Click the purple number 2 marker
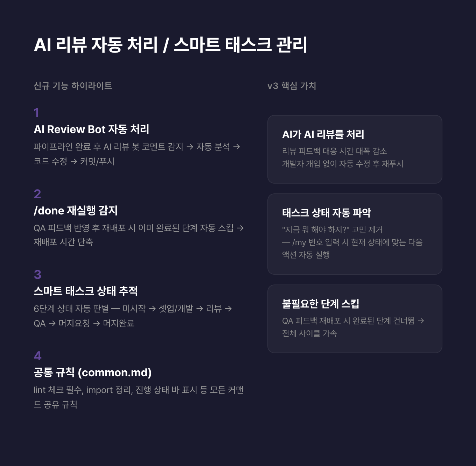 click(x=37, y=194)
